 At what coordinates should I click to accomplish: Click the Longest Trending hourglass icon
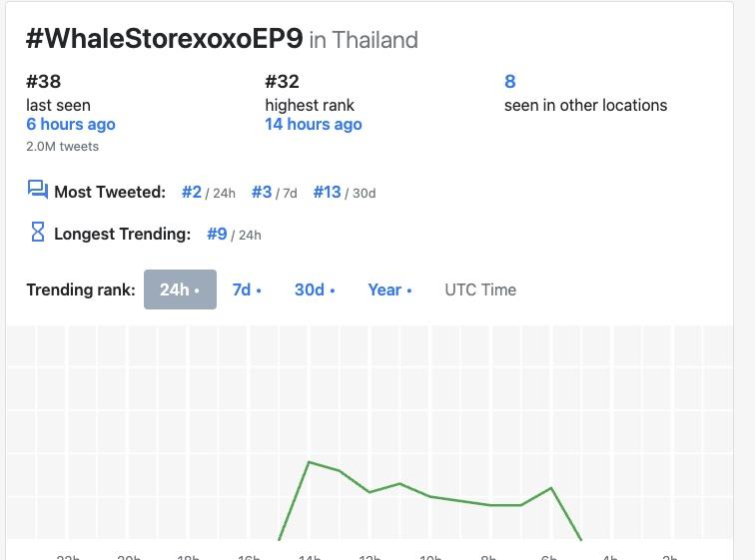(38, 232)
